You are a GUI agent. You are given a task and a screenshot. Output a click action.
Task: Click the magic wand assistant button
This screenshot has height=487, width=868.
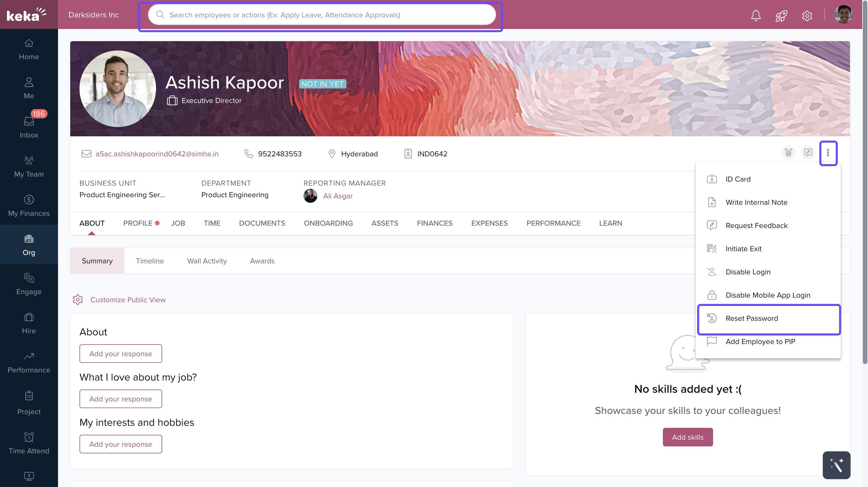click(x=836, y=465)
